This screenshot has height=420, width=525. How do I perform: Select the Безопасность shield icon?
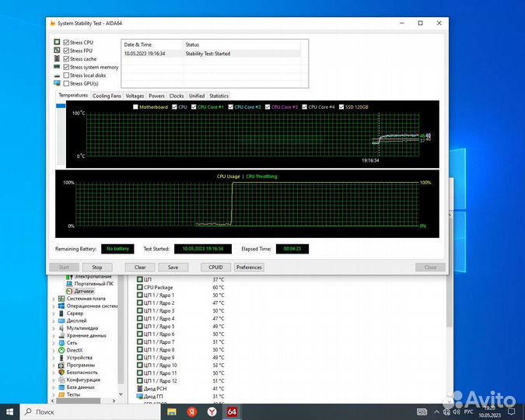pos(61,372)
